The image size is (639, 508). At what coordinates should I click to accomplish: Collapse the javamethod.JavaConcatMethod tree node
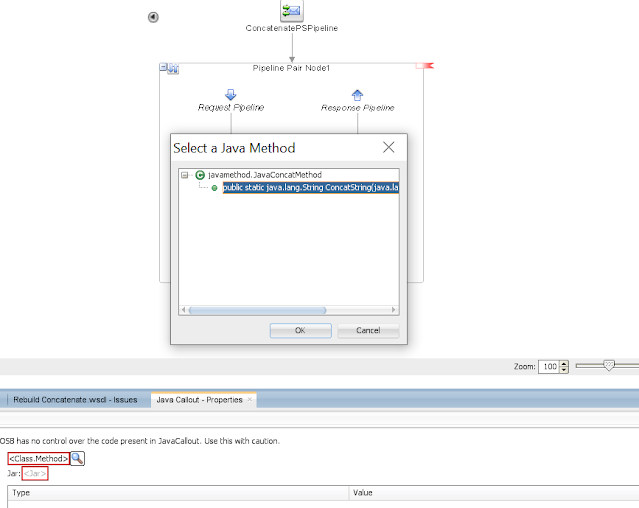point(184,175)
